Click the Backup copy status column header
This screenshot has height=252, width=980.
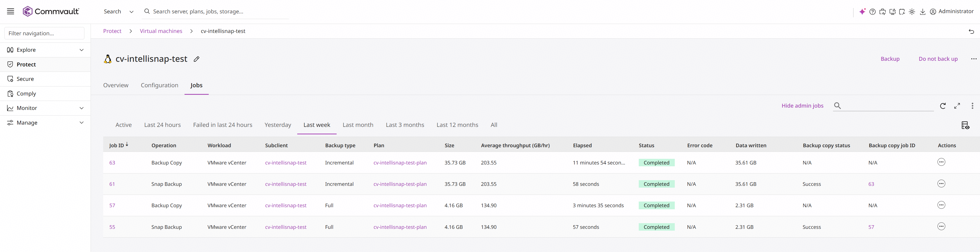point(826,145)
